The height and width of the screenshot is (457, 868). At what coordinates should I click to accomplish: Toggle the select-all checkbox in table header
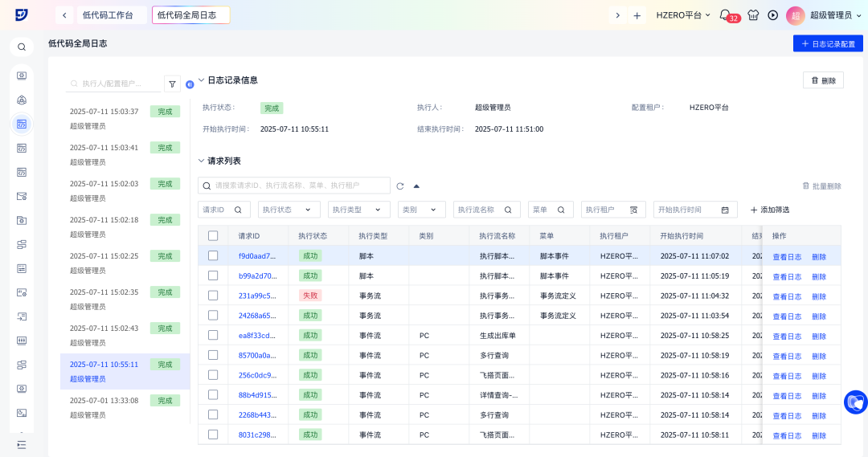pos(213,236)
